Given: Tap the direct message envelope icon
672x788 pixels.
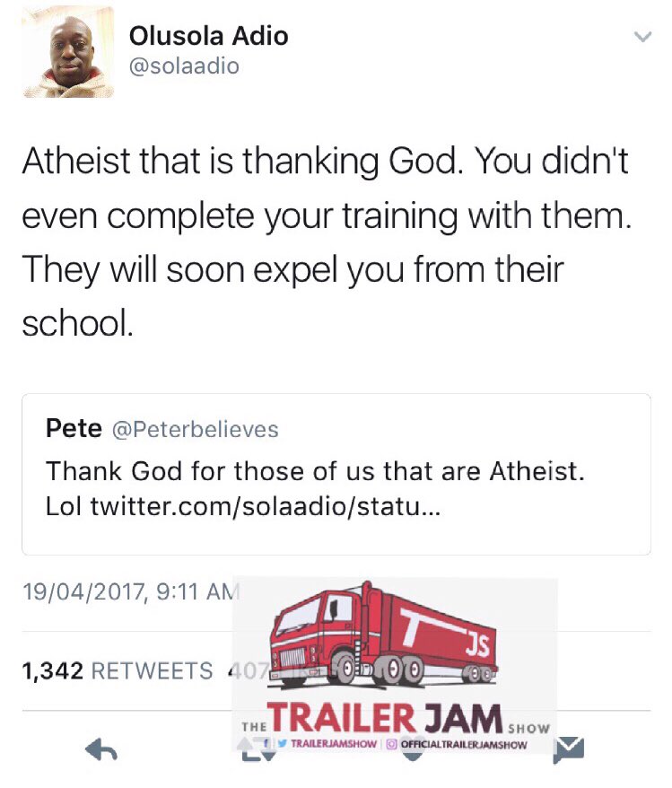Looking at the screenshot, I should pyautogui.click(x=569, y=751).
